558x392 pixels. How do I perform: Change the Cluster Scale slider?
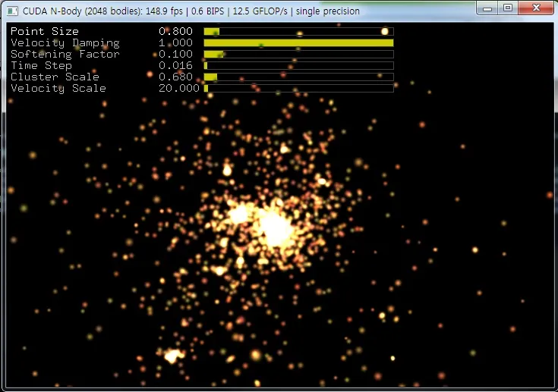298,77
